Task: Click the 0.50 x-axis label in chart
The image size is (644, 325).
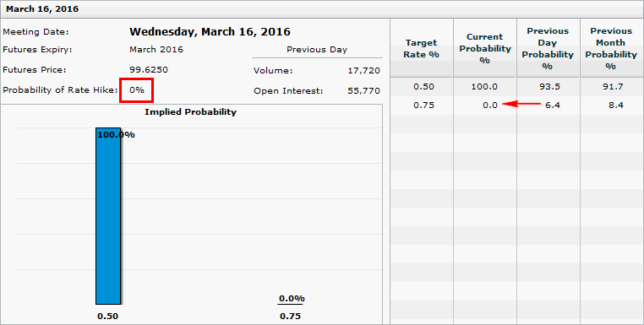Action: 107,316
